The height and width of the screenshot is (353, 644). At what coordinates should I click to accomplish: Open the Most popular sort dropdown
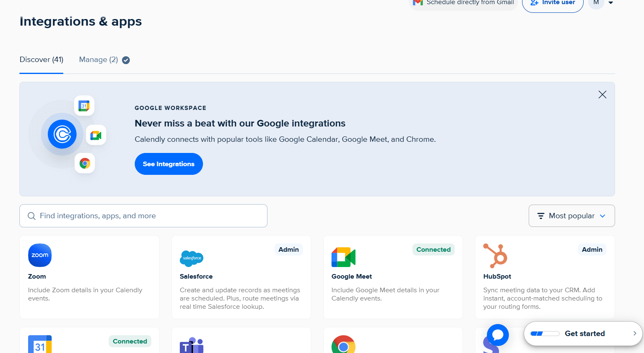[x=572, y=215]
